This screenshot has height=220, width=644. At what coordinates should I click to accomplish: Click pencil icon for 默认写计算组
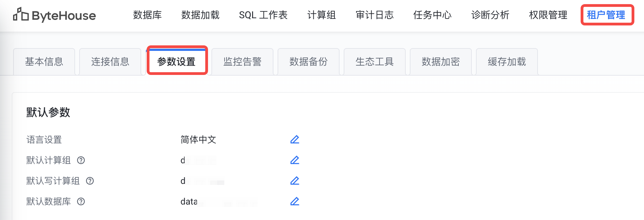(x=295, y=181)
